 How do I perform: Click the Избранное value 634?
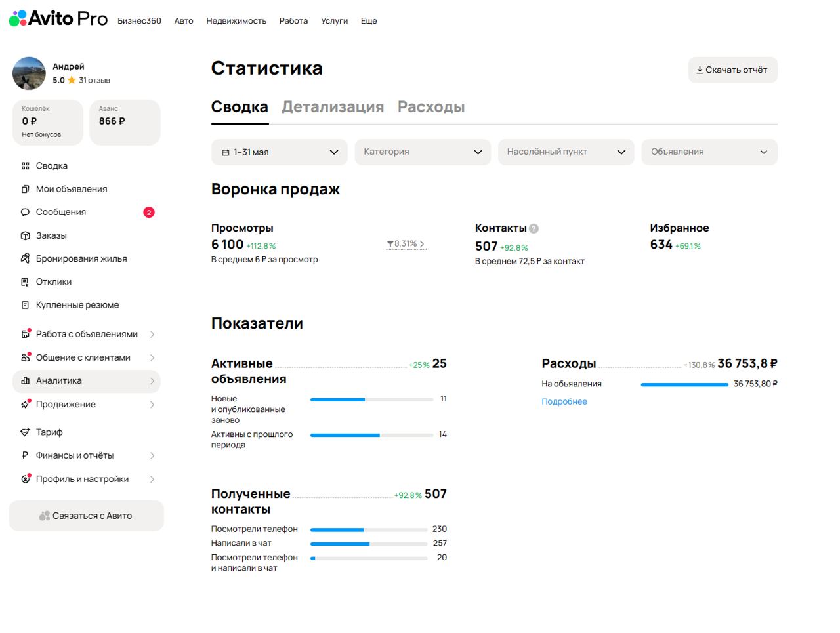point(661,245)
